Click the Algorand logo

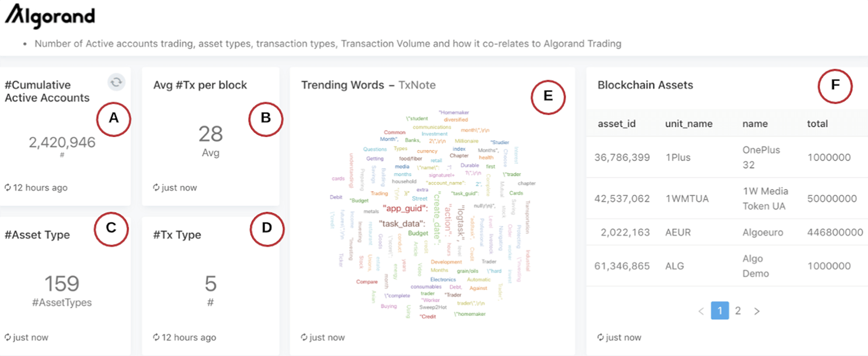point(50,16)
